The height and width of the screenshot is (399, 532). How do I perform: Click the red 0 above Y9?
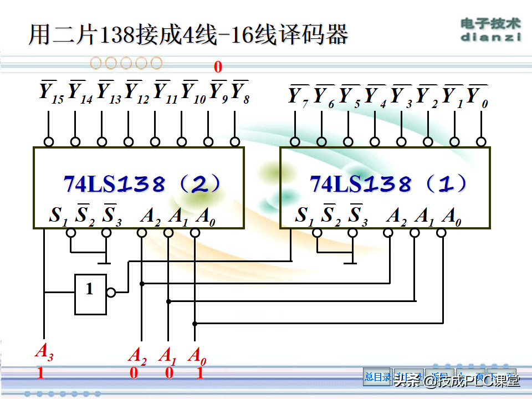[x=218, y=67]
